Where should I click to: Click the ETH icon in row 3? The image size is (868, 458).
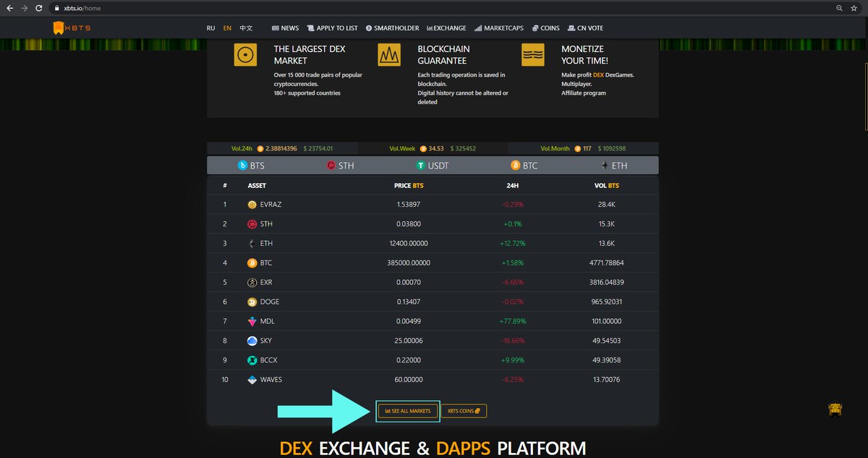point(252,244)
